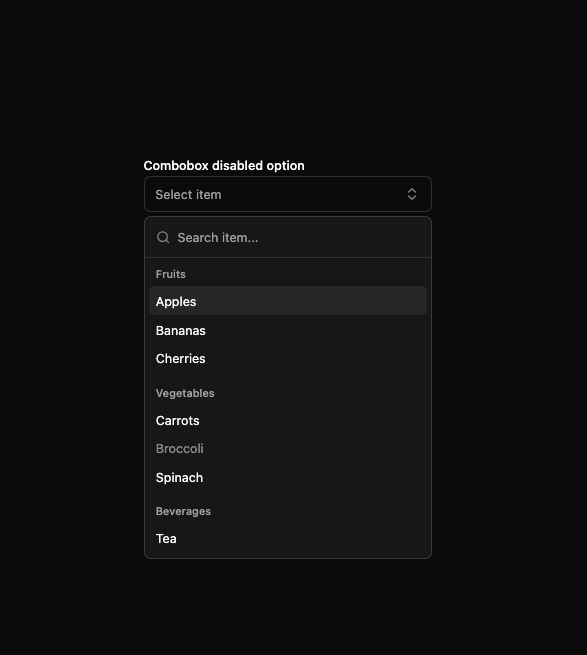Screen dimensions: 587x655
Task: Click the Fruits group heading
Action: tap(170, 274)
